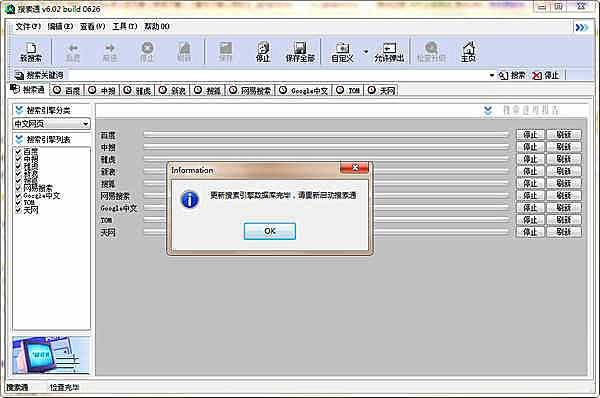The width and height of the screenshot is (600, 398).
Task: Click the greyed 检查升级 check-update icon
Action: (x=431, y=52)
